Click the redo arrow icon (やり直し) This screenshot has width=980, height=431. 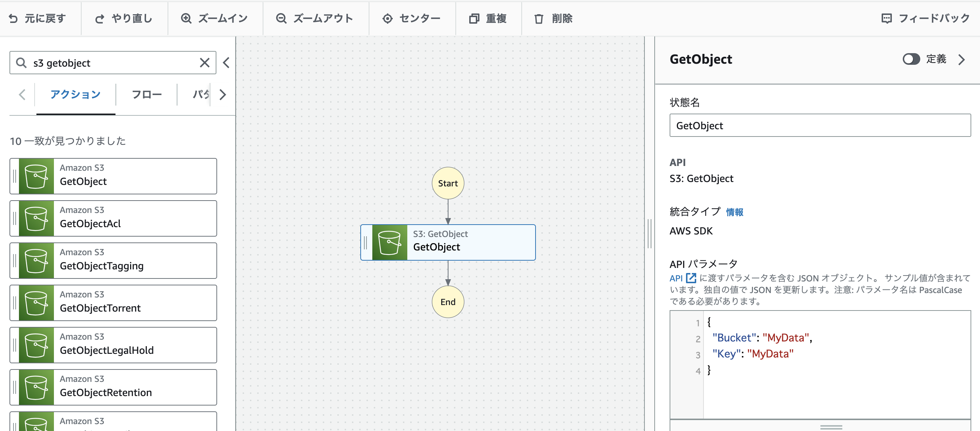100,18
